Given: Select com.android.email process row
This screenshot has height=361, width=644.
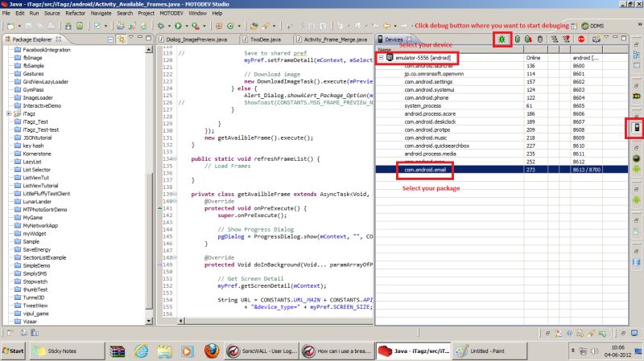Looking at the screenshot, I should coord(502,170).
